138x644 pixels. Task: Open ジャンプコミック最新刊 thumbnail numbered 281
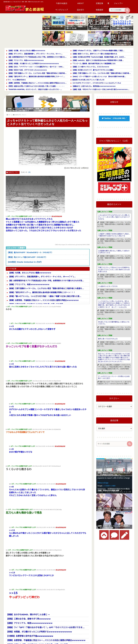122,23
